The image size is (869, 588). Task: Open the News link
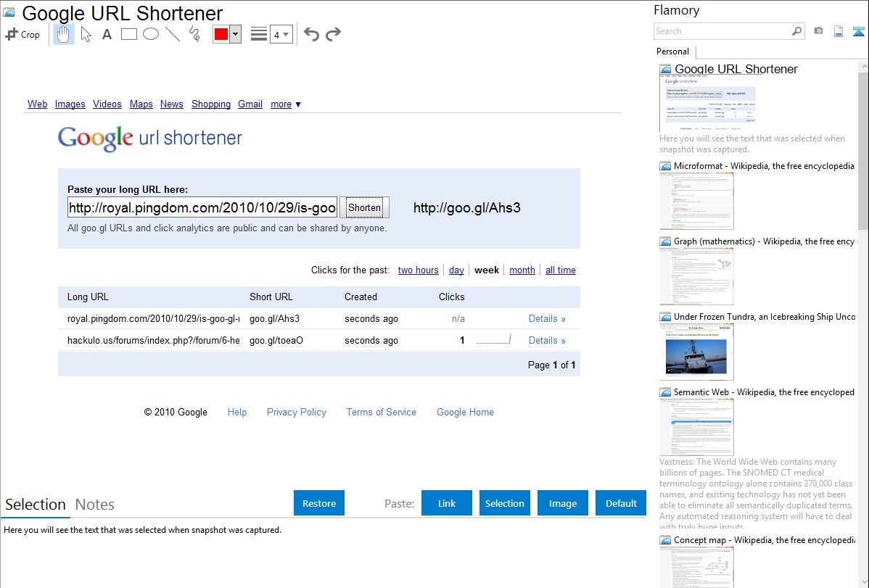pos(171,104)
